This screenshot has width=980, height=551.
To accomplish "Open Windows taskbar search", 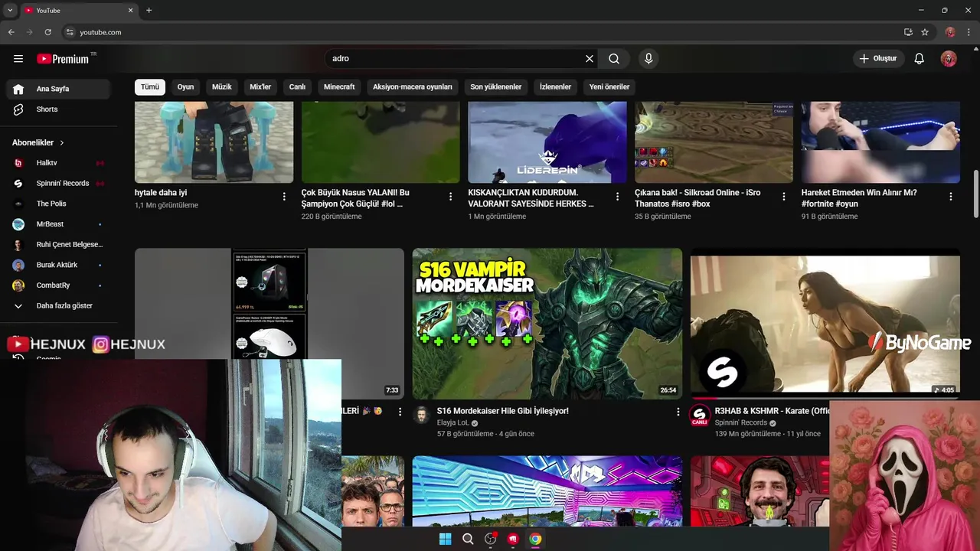I will click(468, 539).
